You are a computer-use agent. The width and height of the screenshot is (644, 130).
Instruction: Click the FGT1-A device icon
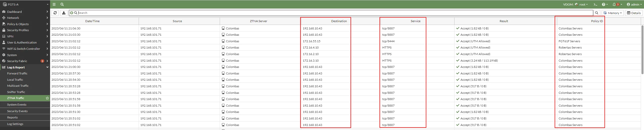pos(5,4)
